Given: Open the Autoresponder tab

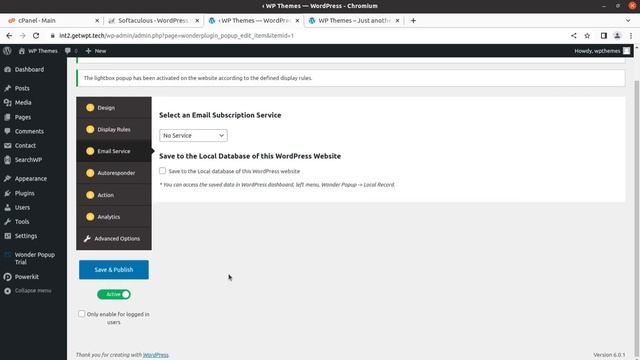Looking at the screenshot, I should [114, 173].
